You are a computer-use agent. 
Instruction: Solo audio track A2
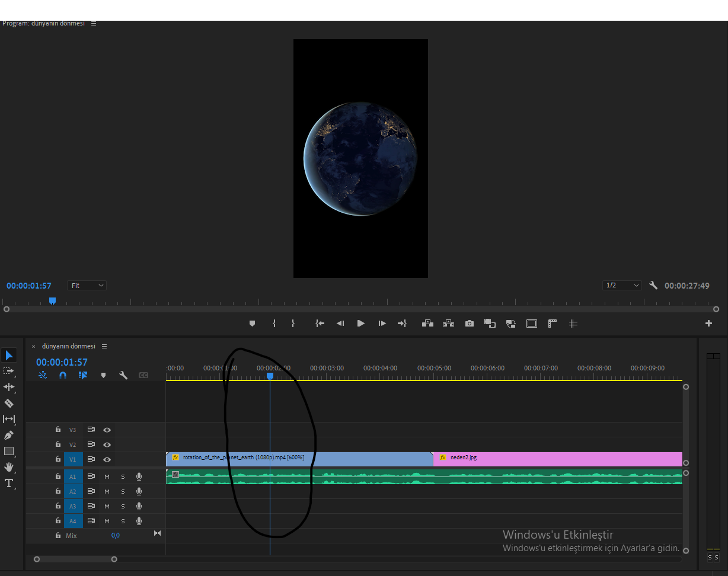tap(123, 491)
